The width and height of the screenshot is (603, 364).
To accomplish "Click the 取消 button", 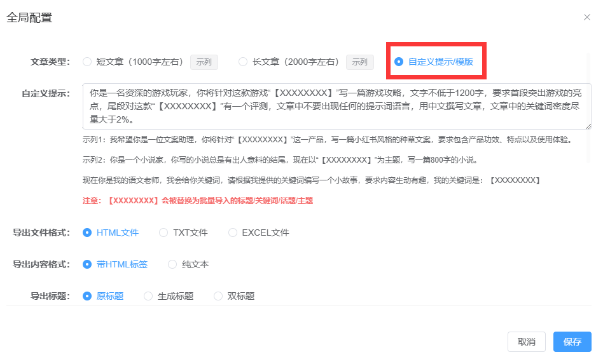I will point(527,342).
